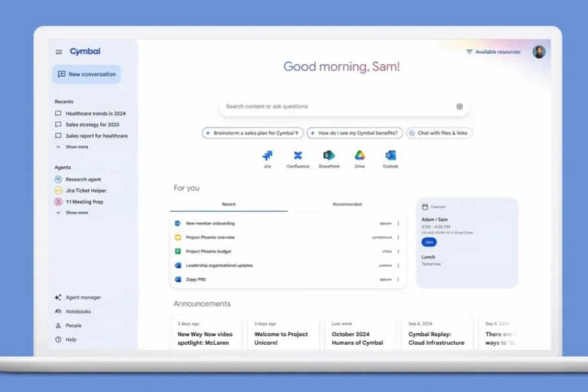Click the add icon in search bar
Screen dimensions: 588x392
(459, 106)
